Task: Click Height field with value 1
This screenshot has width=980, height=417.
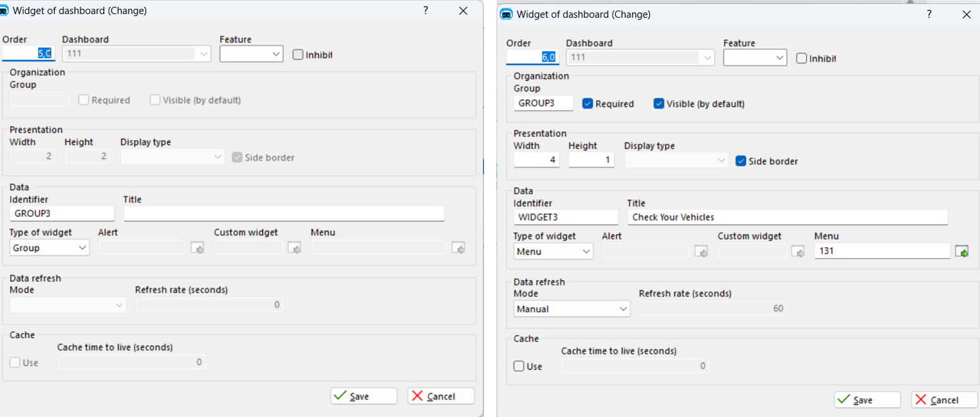Action: [591, 161]
